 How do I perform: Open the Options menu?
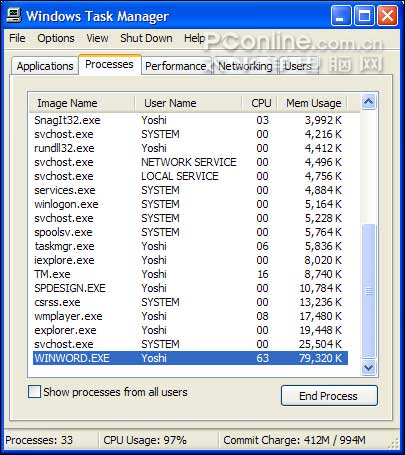click(56, 38)
